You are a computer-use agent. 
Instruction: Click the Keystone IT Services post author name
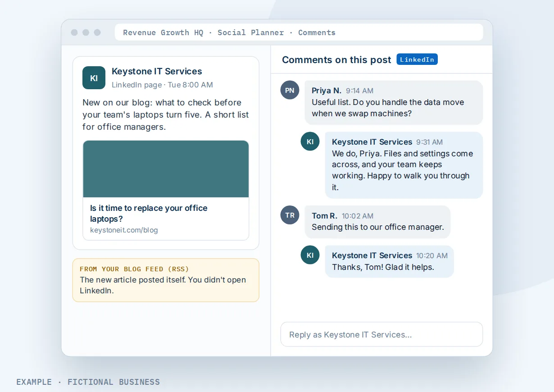click(157, 71)
